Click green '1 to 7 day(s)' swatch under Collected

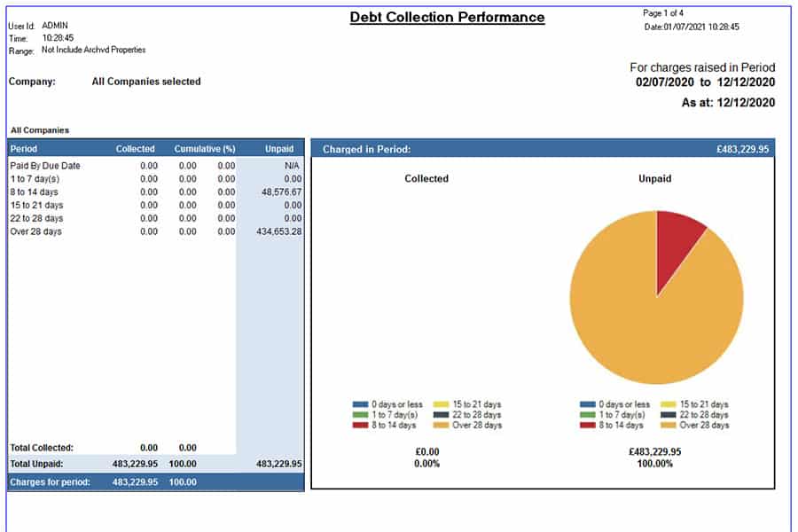point(359,415)
